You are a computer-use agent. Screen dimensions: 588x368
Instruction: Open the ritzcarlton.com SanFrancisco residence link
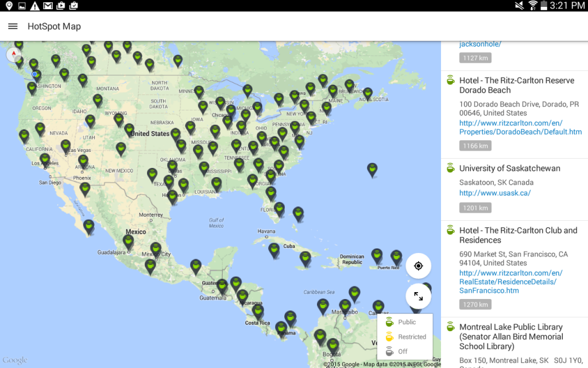pos(510,282)
